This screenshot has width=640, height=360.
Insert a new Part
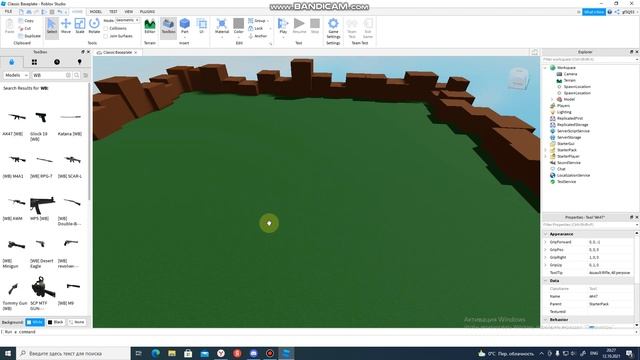(184, 27)
